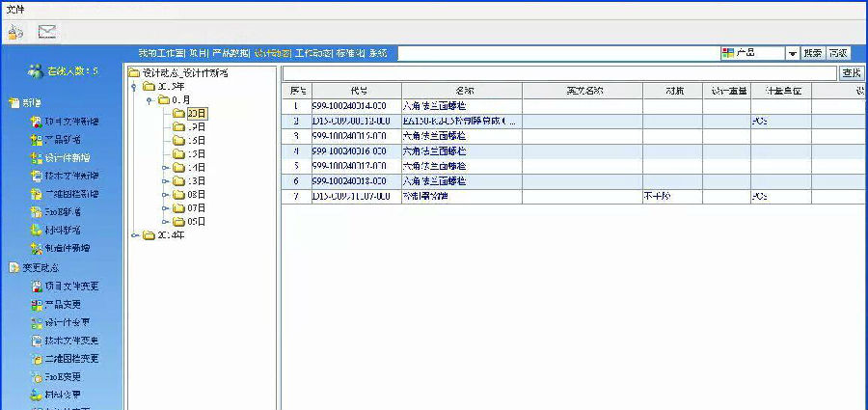Collapse the 2015年 tree node
Image resolution: width=868 pixels, height=410 pixels.
click(x=134, y=87)
